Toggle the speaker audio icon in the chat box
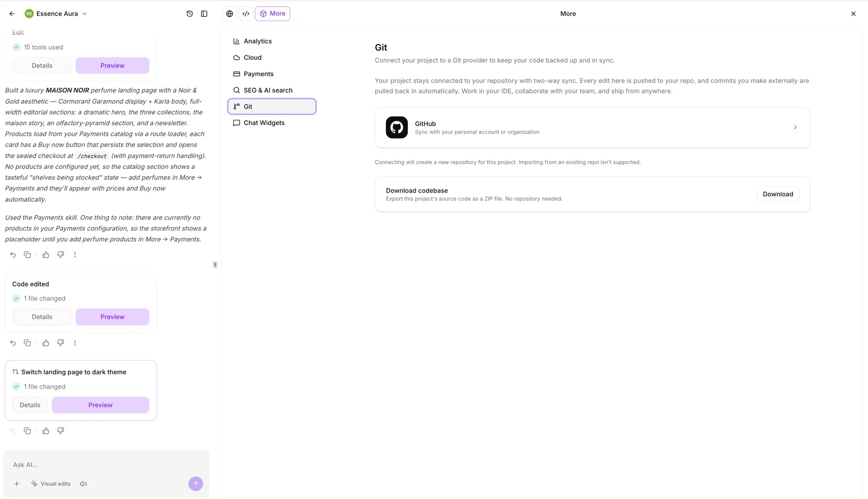Viewport: 868px width, 499px height. (x=83, y=484)
